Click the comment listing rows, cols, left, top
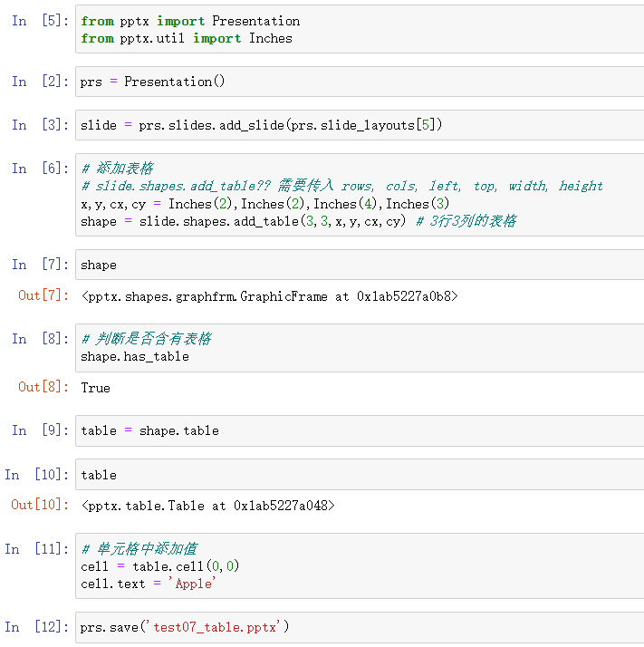This screenshot has width=644, height=647. (342, 186)
